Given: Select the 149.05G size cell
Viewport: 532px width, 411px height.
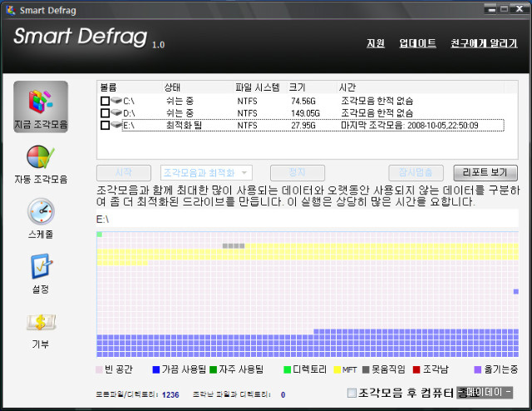Looking at the screenshot, I should 305,113.
